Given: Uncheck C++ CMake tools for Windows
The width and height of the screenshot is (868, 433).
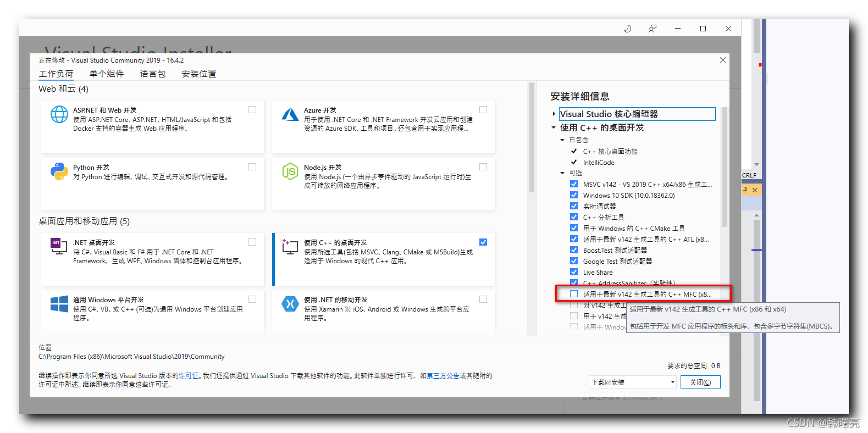Looking at the screenshot, I should click(574, 228).
